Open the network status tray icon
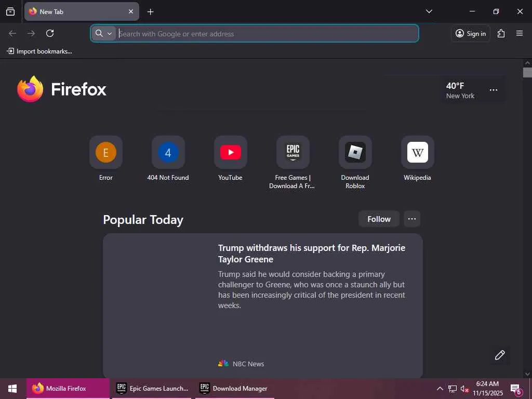Viewport: 532px width, 399px height. pos(453,389)
